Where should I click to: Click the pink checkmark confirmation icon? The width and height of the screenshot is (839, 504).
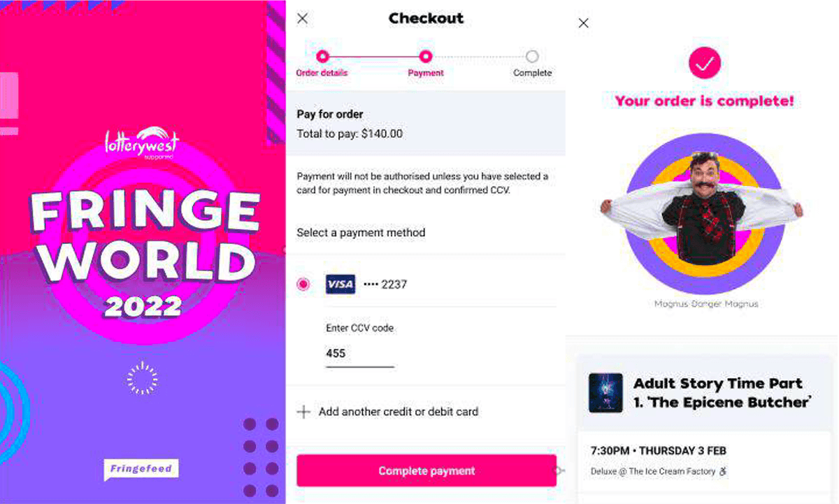[x=704, y=63]
